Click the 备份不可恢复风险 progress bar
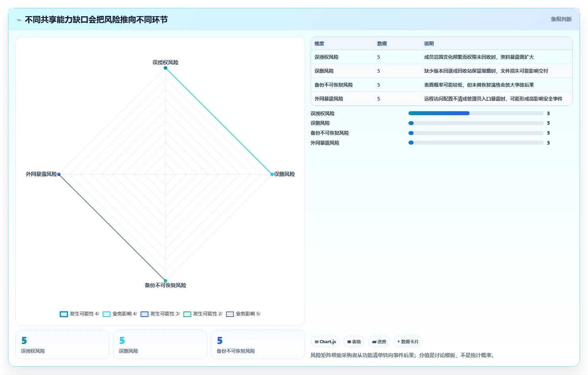This screenshot has height=375, width=588. [476, 133]
